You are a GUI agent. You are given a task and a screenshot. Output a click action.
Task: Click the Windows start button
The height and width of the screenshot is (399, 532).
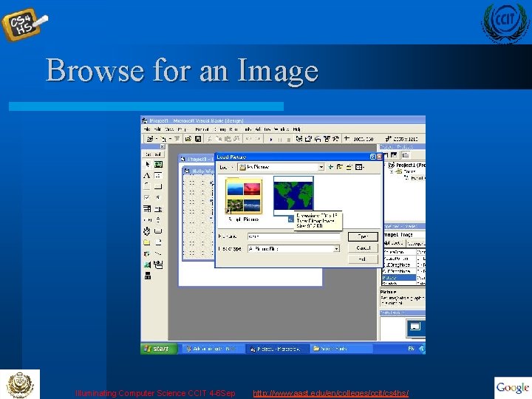click(158, 349)
